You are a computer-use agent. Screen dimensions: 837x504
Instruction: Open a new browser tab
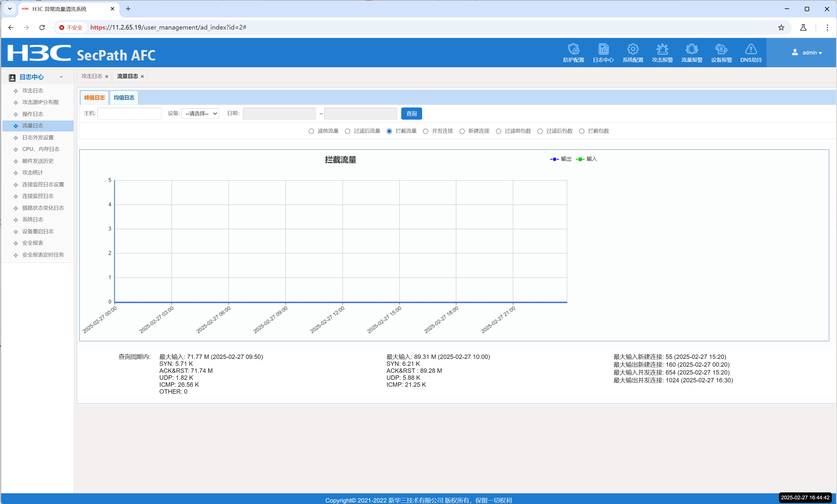(128, 9)
